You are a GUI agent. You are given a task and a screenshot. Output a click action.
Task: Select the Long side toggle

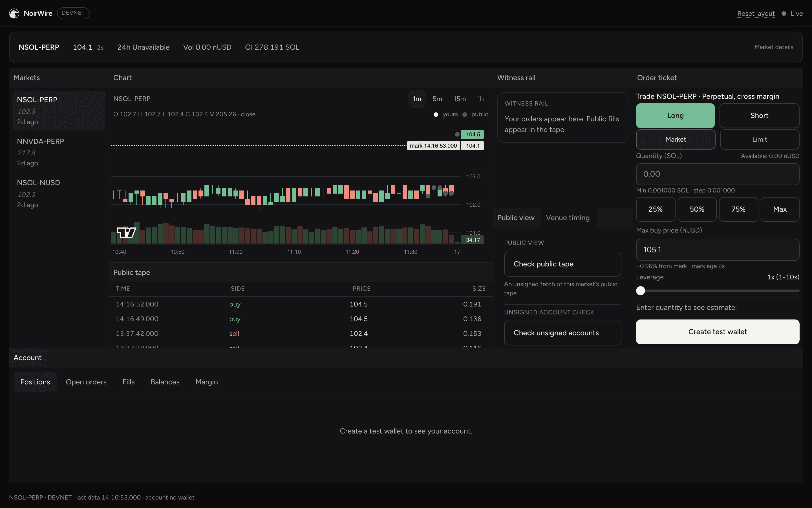pyautogui.click(x=675, y=116)
